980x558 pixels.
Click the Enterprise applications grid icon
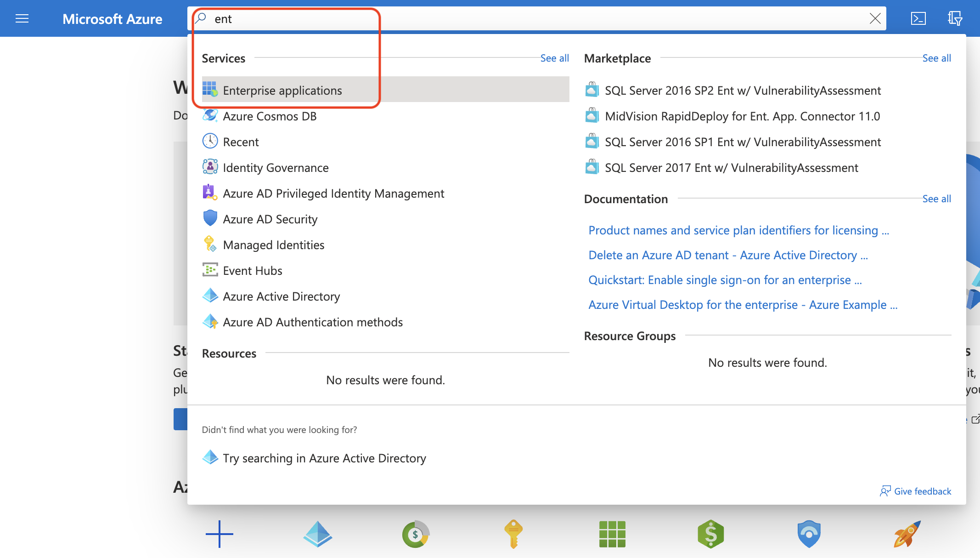[210, 89]
